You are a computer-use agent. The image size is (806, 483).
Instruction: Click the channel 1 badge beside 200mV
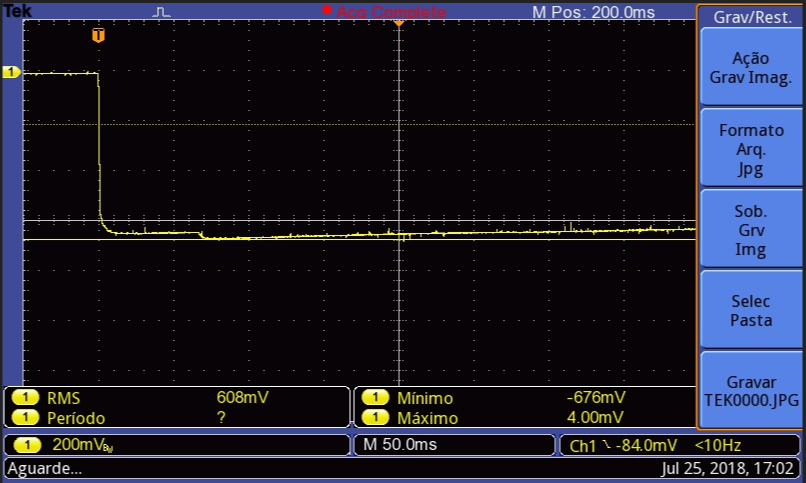point(27,444)
